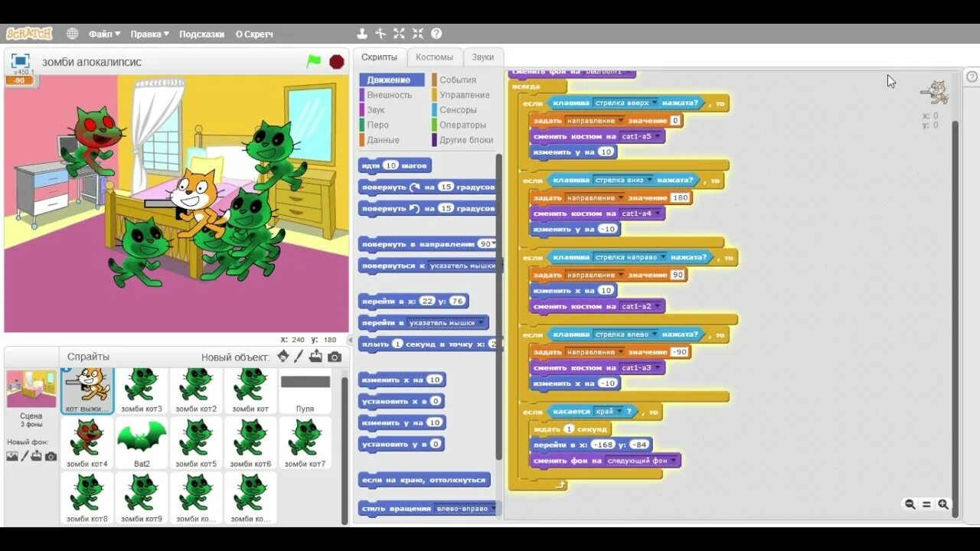Click the zoom reset control under the scripts
Screen dimensions: 980x551
click(x=926, y=504)
